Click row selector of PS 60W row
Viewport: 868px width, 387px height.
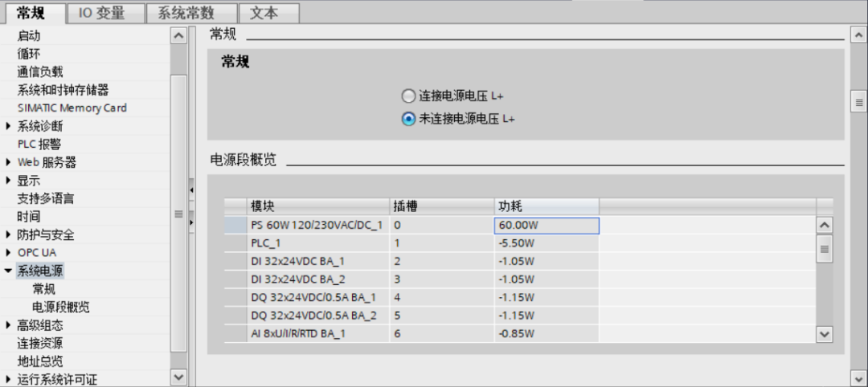coord(235,226)
